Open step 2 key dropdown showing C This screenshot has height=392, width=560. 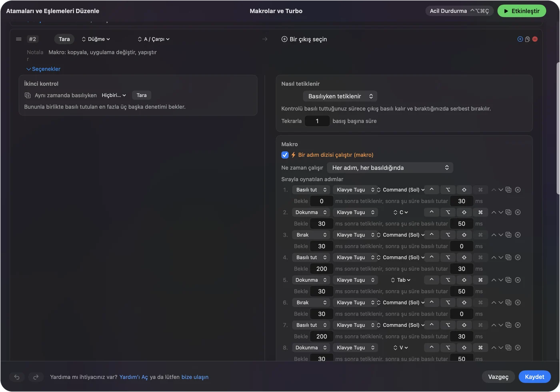coord(401,212)
